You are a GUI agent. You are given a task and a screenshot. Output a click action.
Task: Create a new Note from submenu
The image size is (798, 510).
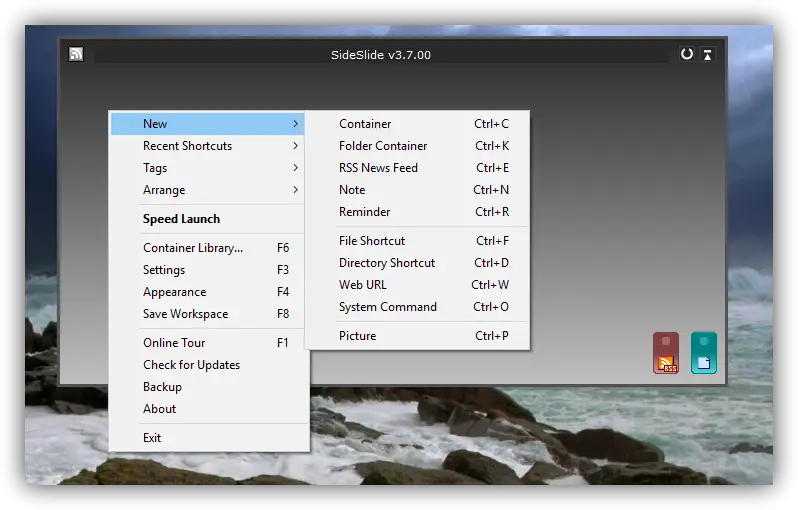[417, 189]
